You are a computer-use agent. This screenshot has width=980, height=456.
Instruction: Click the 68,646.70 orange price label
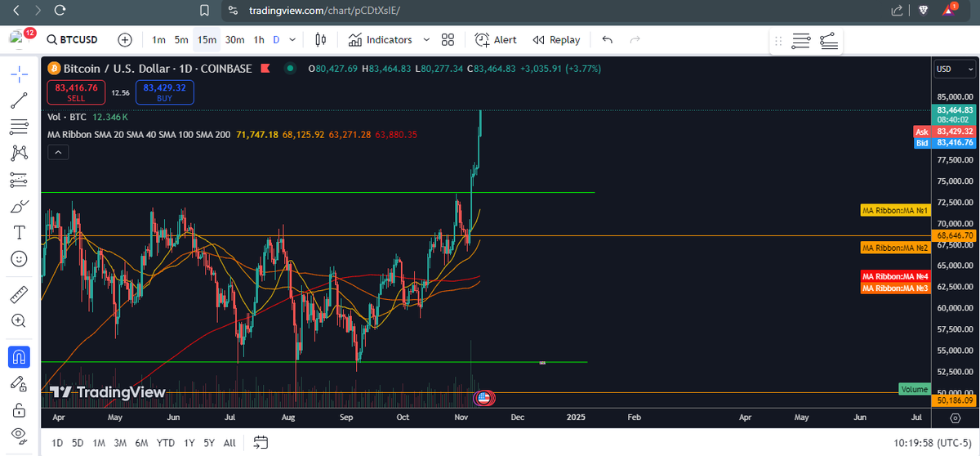pyautogui.click(x=953, y=235)
